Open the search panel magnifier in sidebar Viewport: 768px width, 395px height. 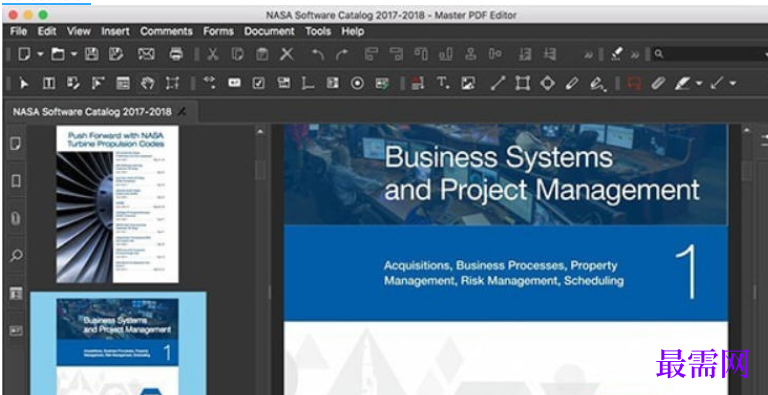click(x=16, y=255)
